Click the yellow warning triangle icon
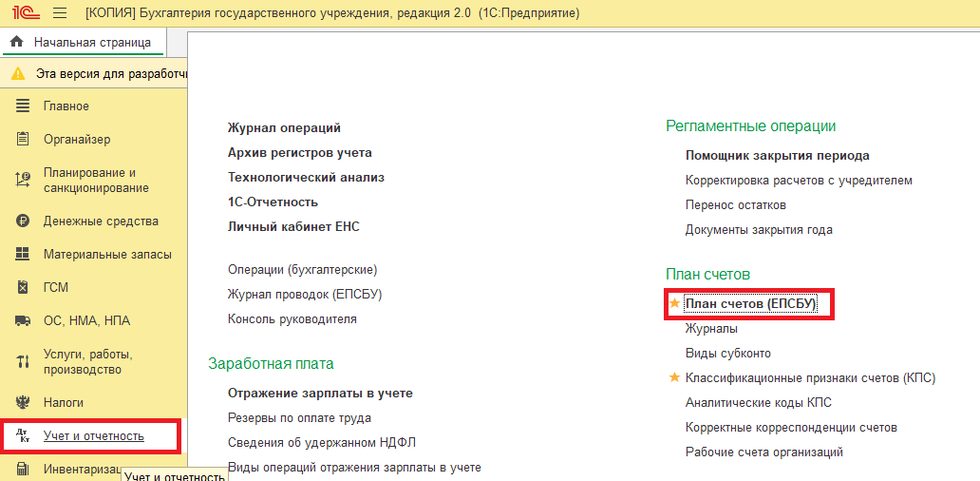This screenshot has width=980, height=481. click(19, 74)
